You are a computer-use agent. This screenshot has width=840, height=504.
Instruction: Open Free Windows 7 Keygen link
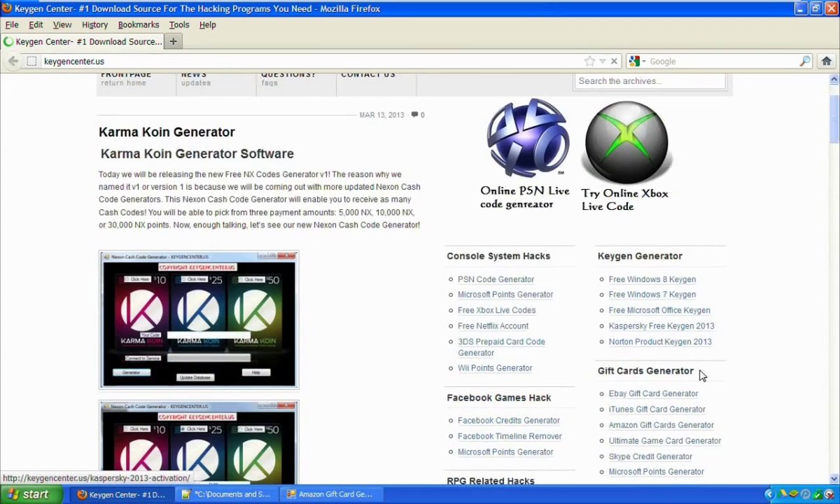click(x=652, y=295)
